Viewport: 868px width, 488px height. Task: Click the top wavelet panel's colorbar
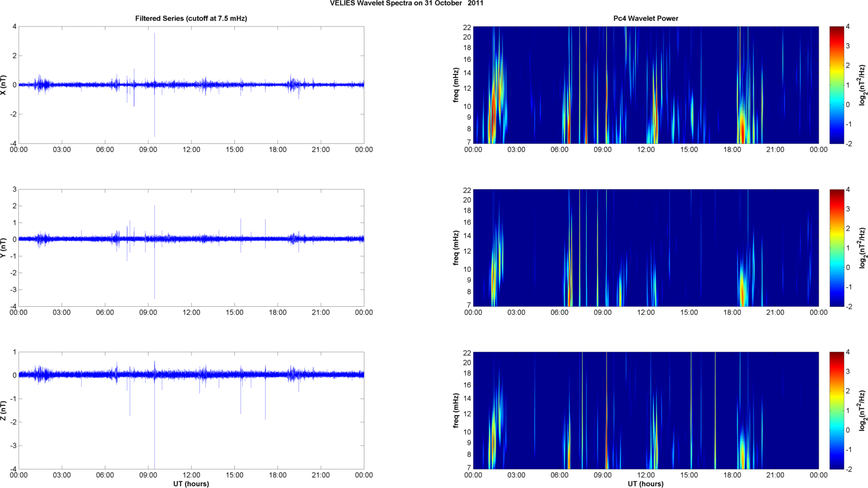[836, 85]
